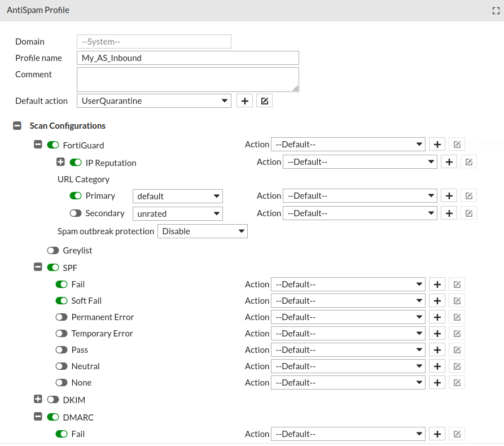Open the Spam outbreak protection dropdown

point(202,231)
